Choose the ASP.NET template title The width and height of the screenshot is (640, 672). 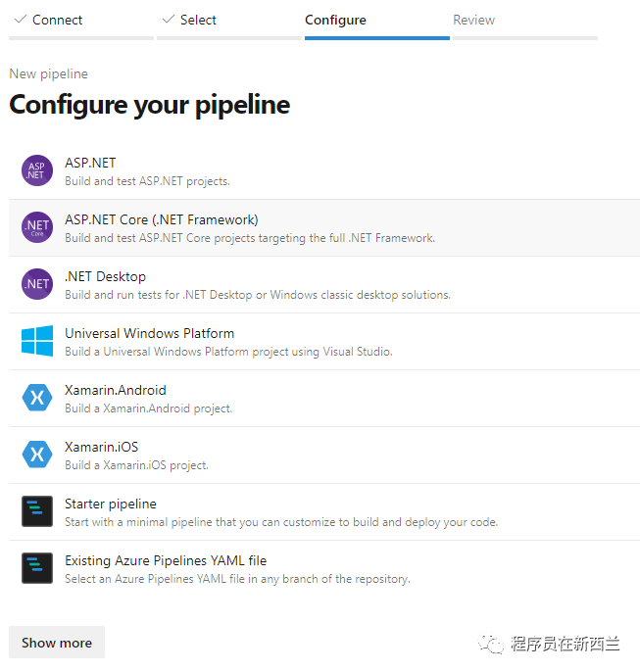point(90,163)
